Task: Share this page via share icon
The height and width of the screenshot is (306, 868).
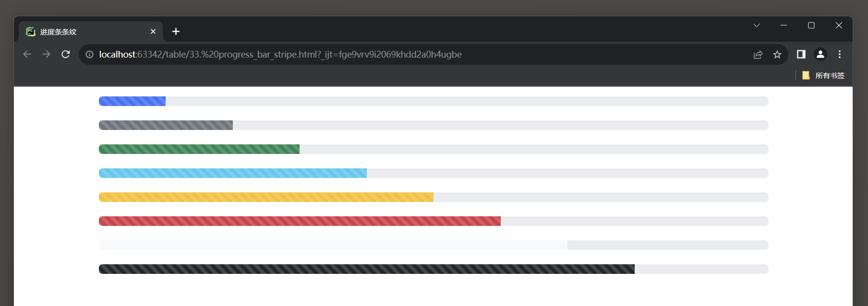Action: (758, 55)
